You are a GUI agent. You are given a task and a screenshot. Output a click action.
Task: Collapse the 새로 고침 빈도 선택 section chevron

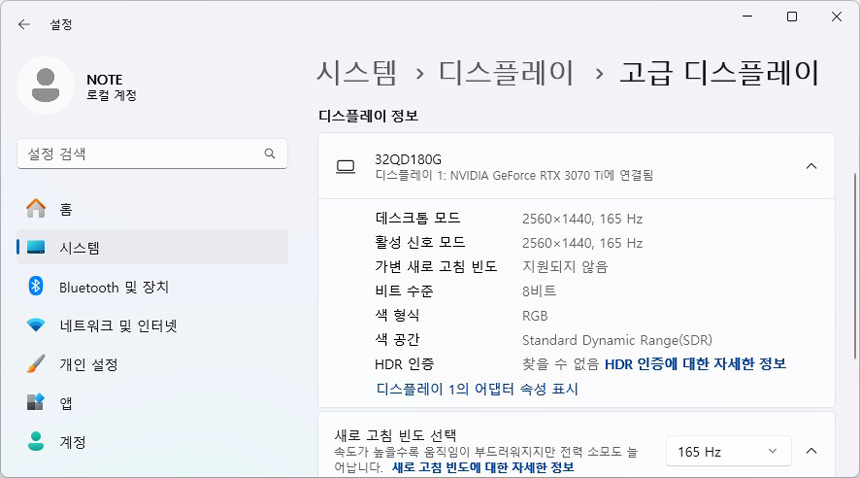pyautogui.click(x=811, y=452)
